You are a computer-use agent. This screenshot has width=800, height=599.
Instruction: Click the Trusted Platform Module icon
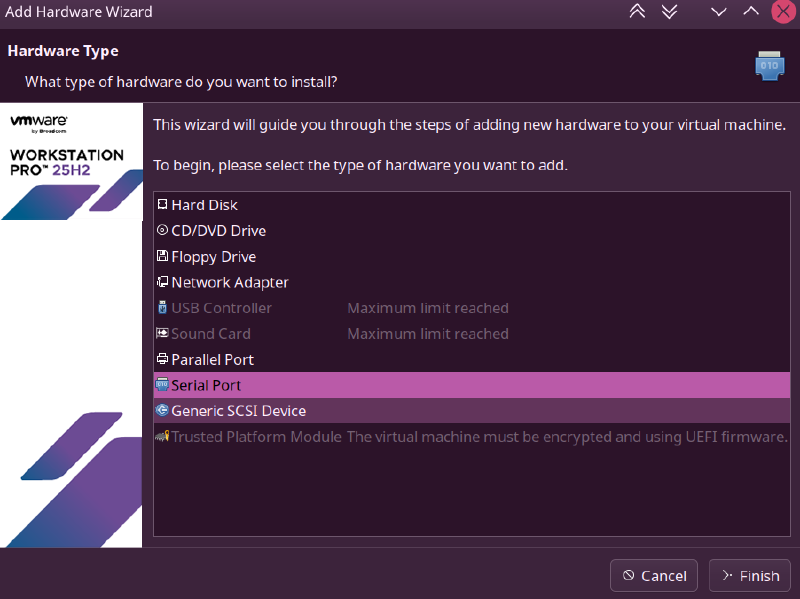pos(162,437)
